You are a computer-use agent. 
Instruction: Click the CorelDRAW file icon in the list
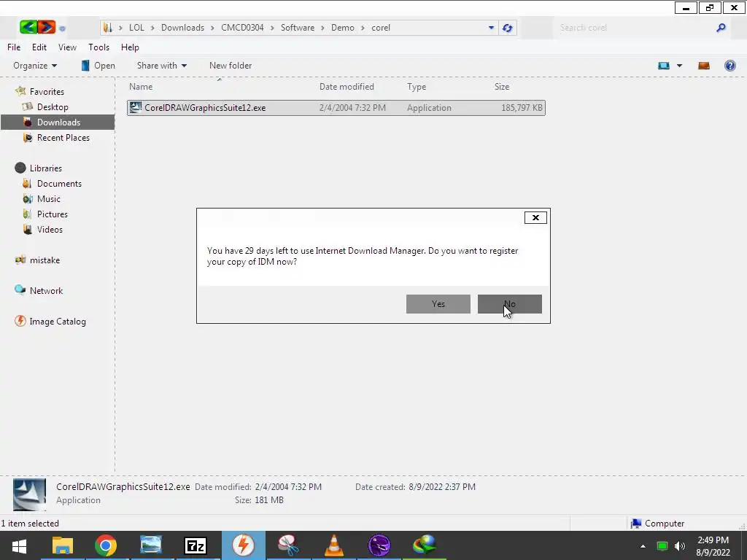coord(135,108)
